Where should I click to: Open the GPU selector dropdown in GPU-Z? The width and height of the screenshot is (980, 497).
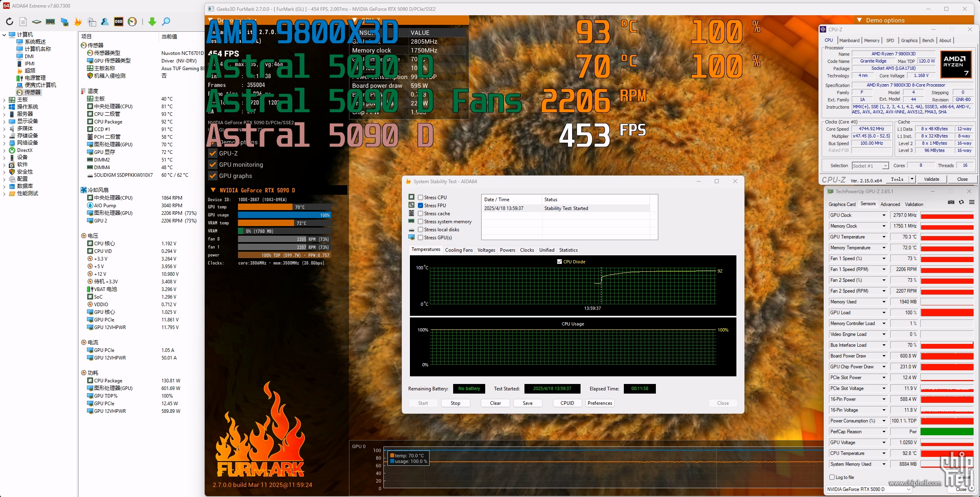coord(908,489)
